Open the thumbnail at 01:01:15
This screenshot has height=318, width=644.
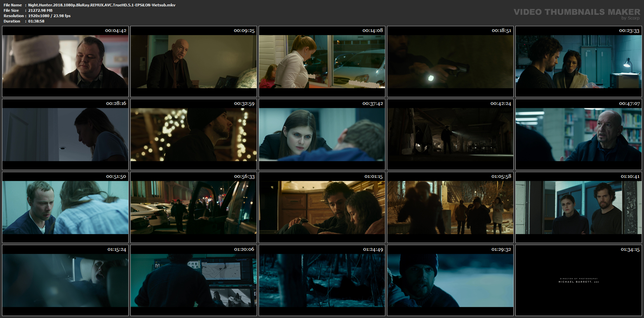[322, 207]
